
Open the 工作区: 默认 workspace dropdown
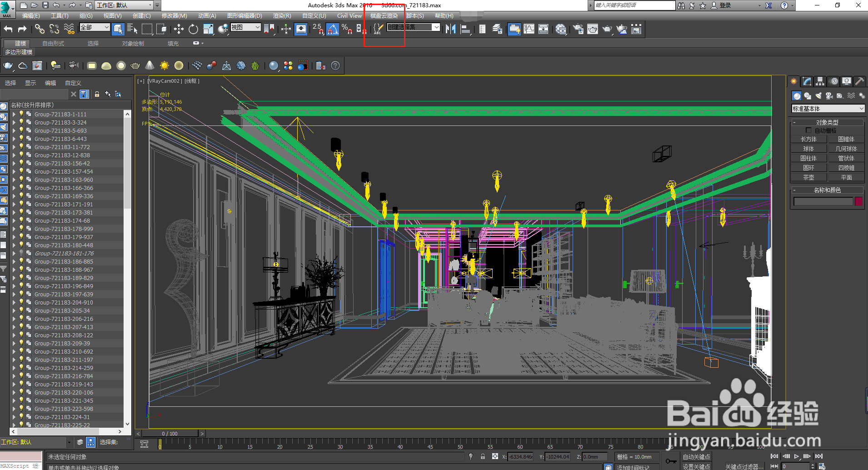point(124,5)
